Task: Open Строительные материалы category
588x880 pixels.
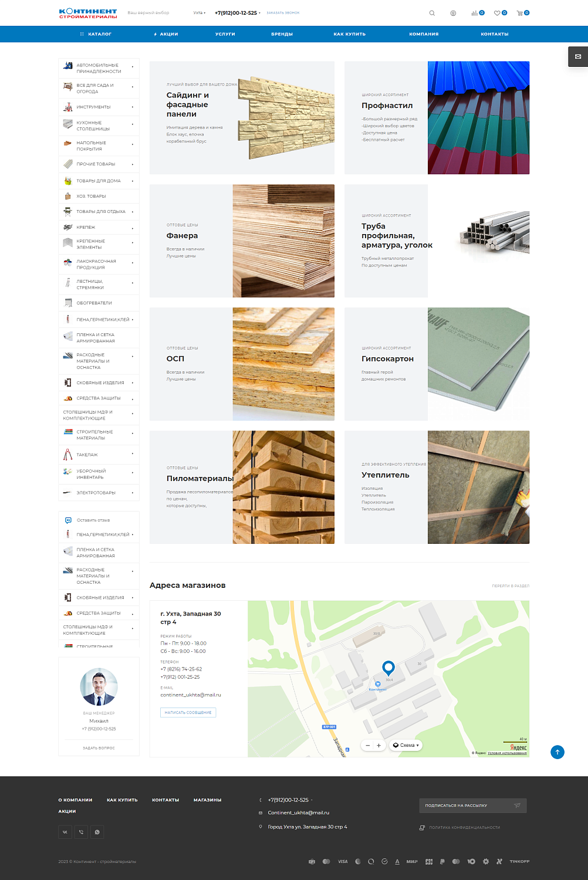Action: (x=99, y=435)
